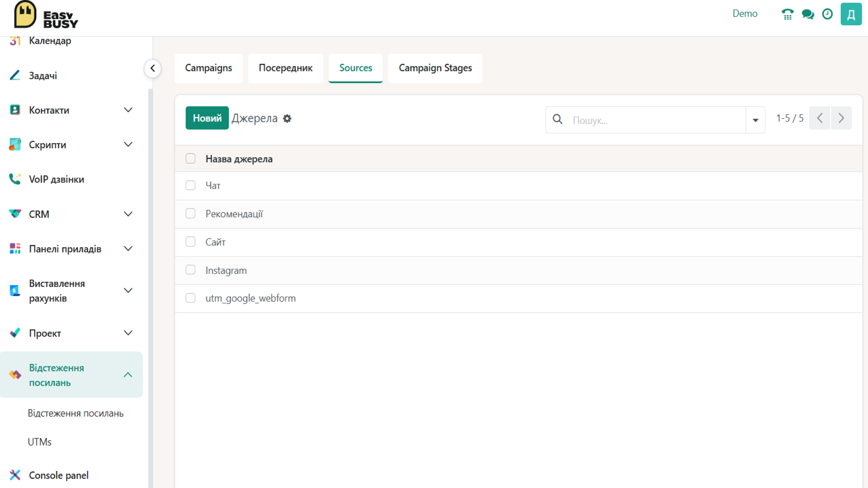Collapse the sidebar with arrow button
Screen dimensions: 868x488
pyautogui.click(x=153, y=68)
